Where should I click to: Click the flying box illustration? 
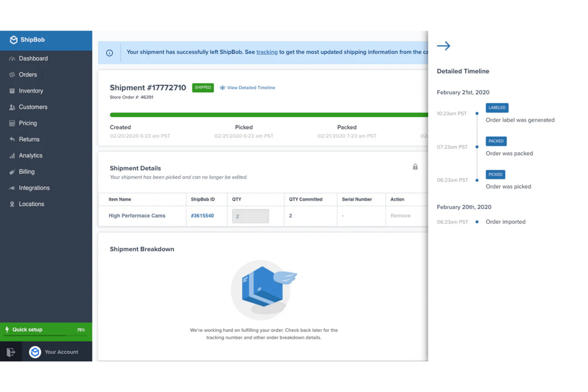[263, 290]
